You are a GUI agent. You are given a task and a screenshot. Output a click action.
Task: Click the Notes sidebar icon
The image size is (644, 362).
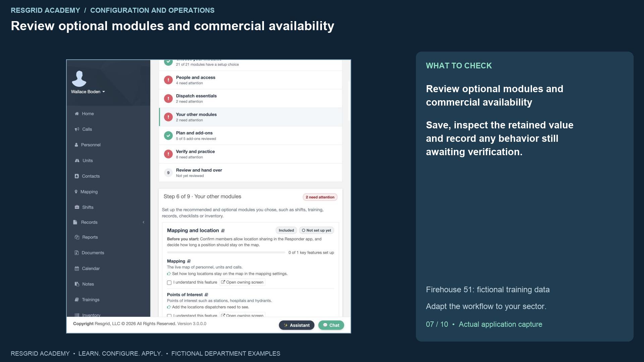pos(77,284)
